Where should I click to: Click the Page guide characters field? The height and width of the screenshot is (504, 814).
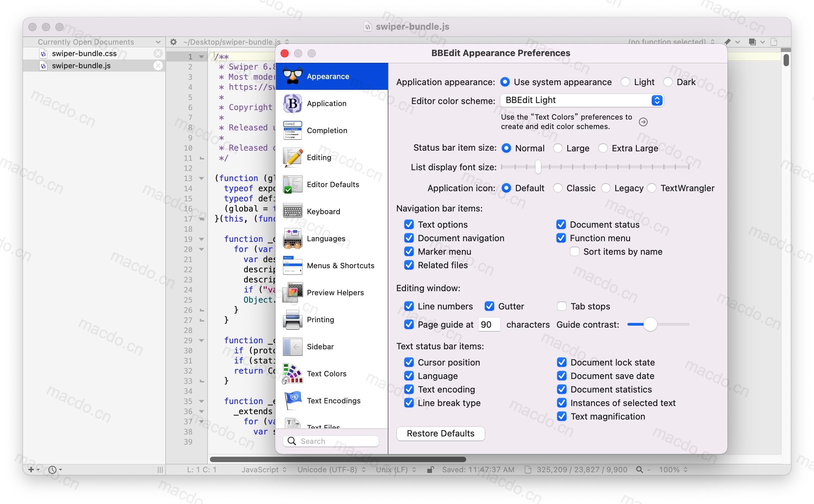[489, 325]
